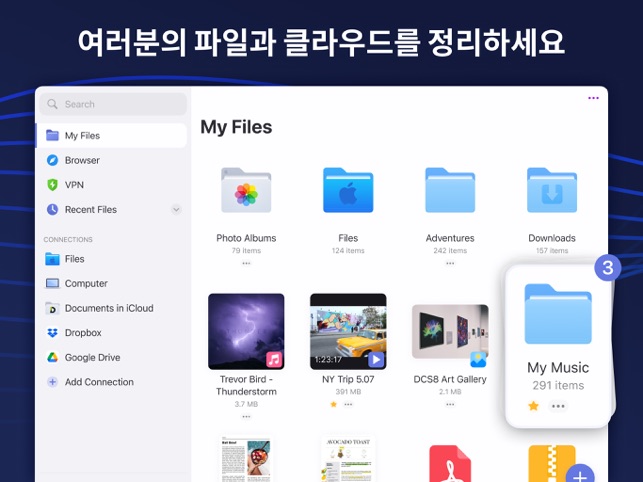This screenshot has height=482, width=643.
Task: Select My Files in the sidebar
Action: (112, 136)
